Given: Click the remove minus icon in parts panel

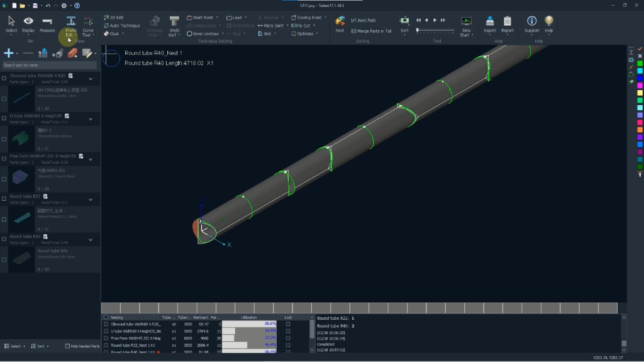Looking at the screenshot, I should click(x=28, y=53).
